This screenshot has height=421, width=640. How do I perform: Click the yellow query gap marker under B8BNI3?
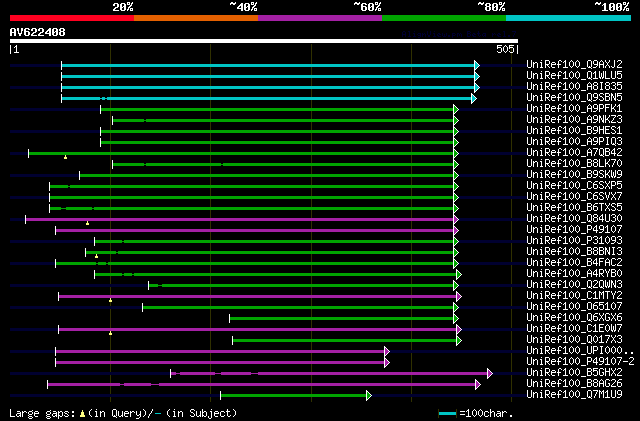pyautogui.click(x=96, y=256)
